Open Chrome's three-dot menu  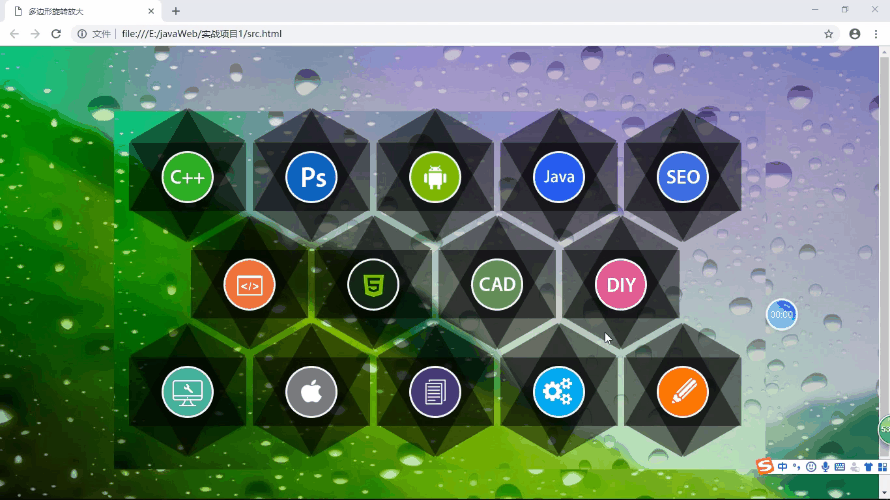click(876, 33)
